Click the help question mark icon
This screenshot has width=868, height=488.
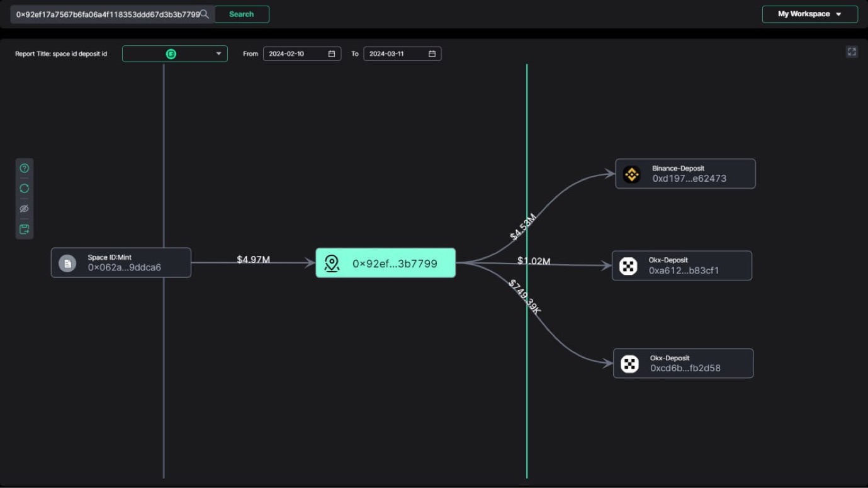(x=25, y=169)
